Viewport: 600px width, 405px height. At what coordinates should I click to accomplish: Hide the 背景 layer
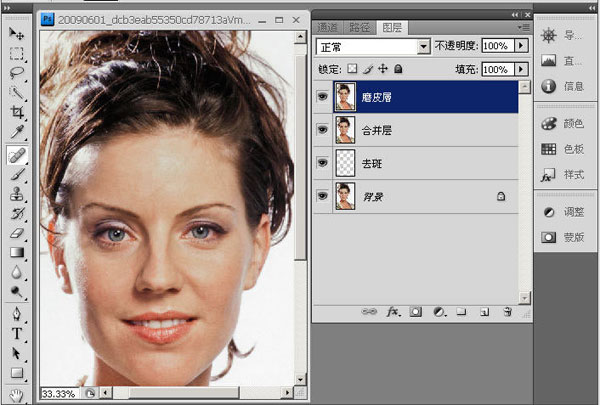pos(323,197)
